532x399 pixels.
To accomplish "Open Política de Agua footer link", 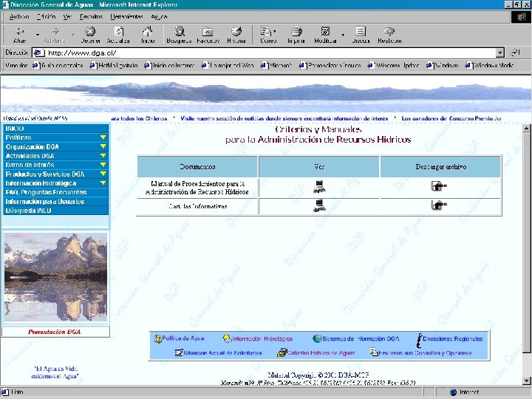I will (x=183, y=338).
